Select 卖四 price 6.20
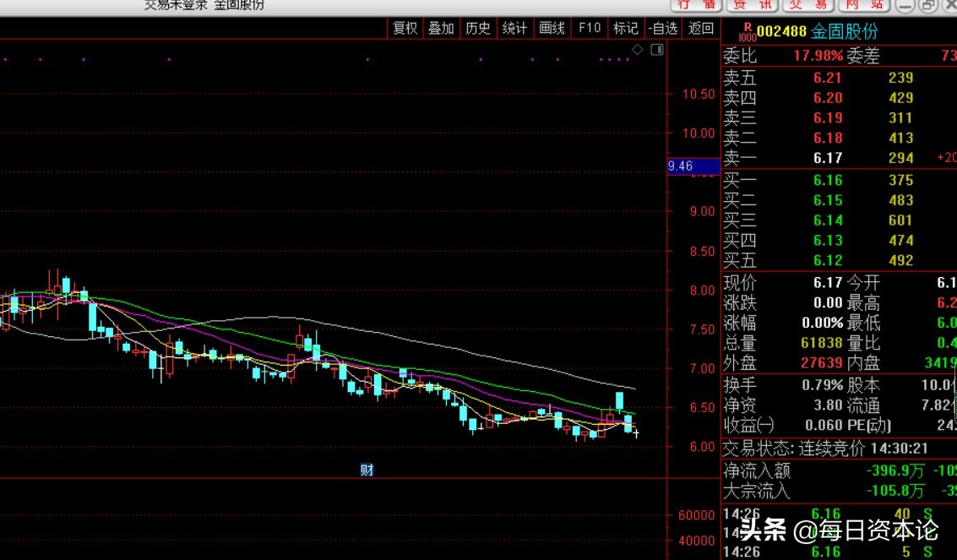 [828, 98]
